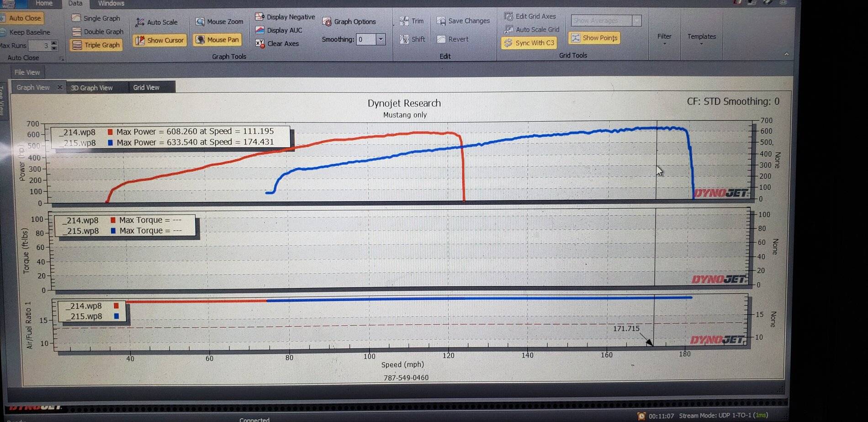Screen dimensions: 868x422
Task: Click the alarm clock status bar icon
Action: pyautogui.click(x=641, y=416)
